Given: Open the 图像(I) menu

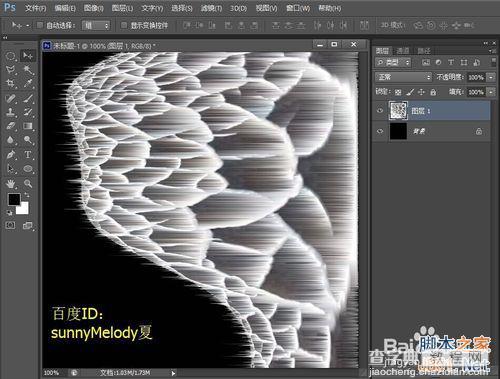Looking at the screenshot, I should tap(93, 8).
